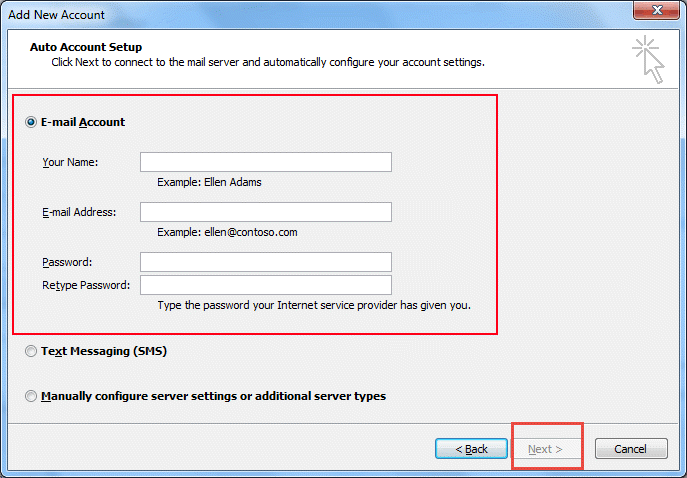The width and height of the screenshot is (687, 478).
Task: Close the Add New Account dialog
Action: (656, 10)
